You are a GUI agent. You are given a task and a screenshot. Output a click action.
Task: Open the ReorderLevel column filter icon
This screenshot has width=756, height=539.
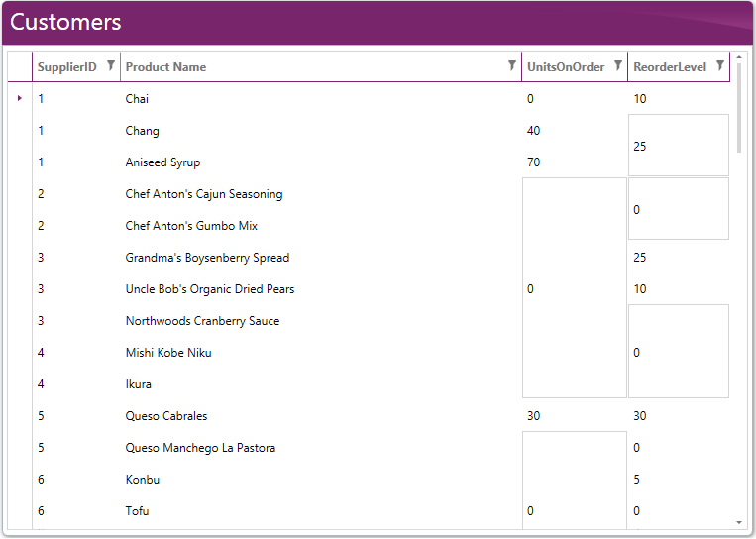720,66
